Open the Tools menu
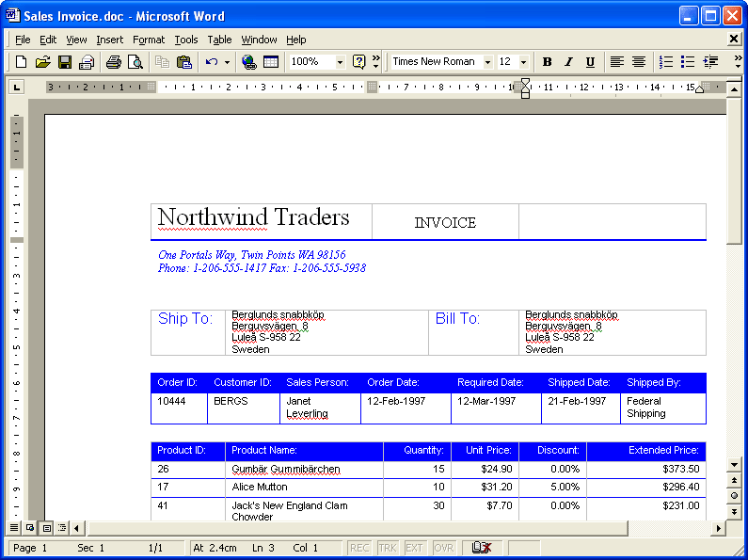Image resolution: width=748 pixels, height=560 pixels. (x=186, y=40)
